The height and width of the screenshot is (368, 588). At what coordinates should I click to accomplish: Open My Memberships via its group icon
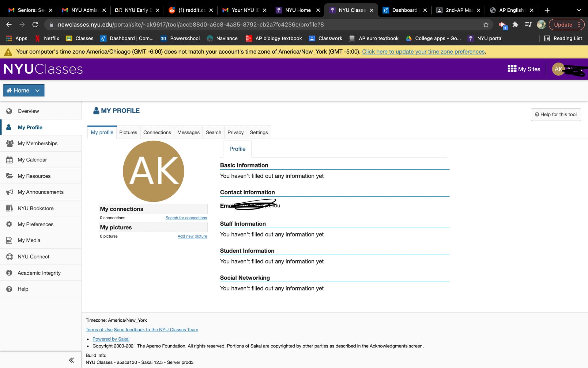9,143
